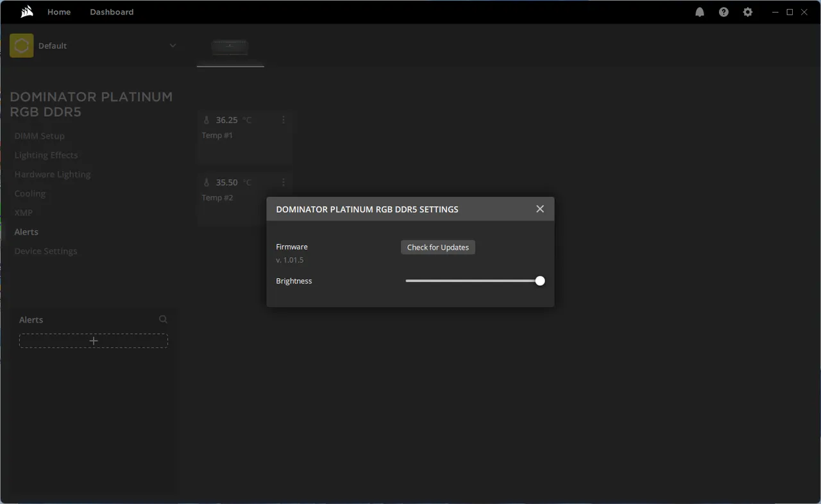Add a new alert with plus button
The height and width of the screenshot is (504, 821).
point(94,341)
